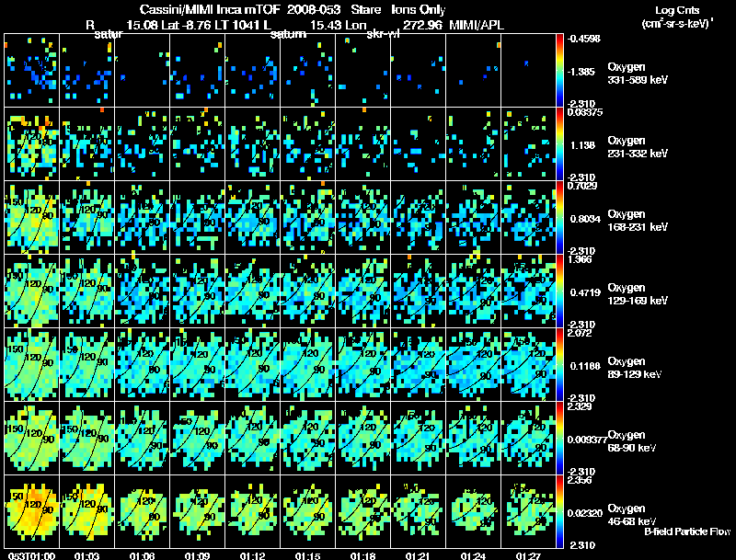The image size is (736, 560).
Task: Open the 129-169 keV image at 01:12
Action: (252, 291)
